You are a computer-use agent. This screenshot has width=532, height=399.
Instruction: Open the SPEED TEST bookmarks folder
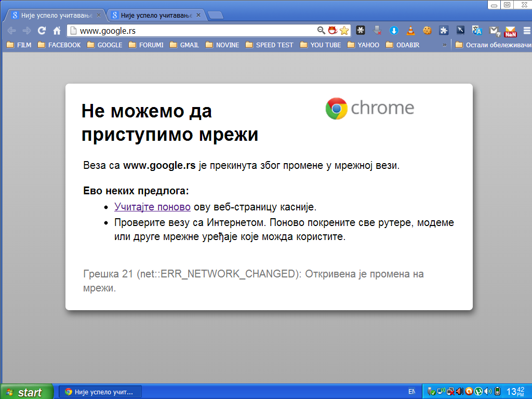click(x=270, y=45)
